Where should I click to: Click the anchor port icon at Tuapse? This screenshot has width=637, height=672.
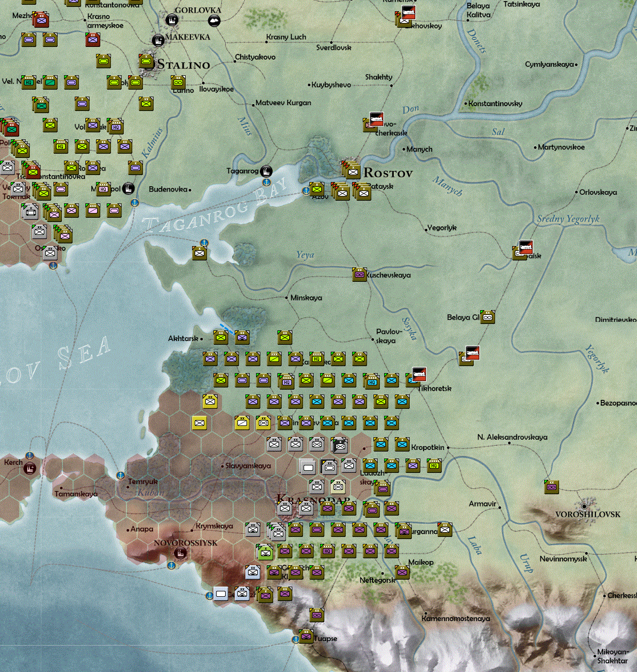pos(296,639)
